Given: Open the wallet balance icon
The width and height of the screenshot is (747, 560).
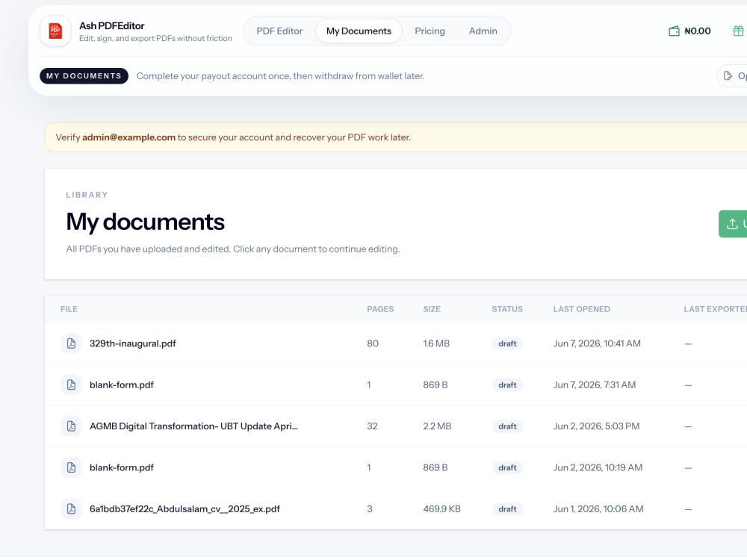Looking at the screenshot, I should point(674,31).
